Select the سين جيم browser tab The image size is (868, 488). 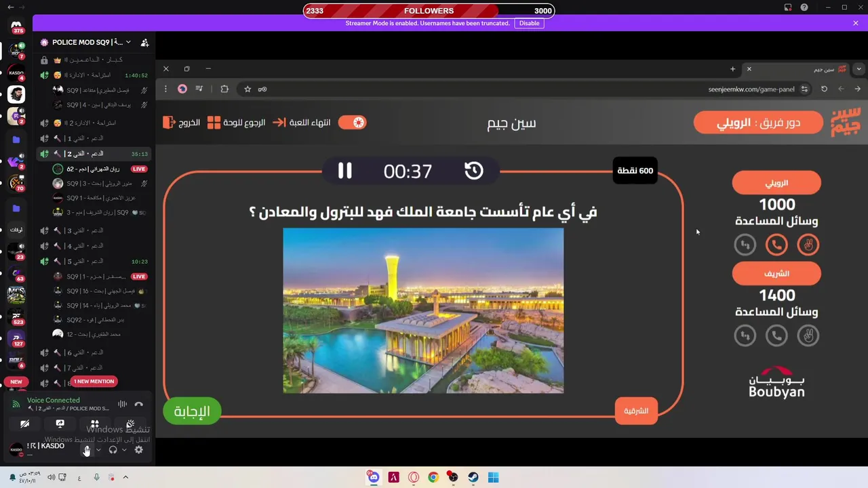tap(797, 69)
